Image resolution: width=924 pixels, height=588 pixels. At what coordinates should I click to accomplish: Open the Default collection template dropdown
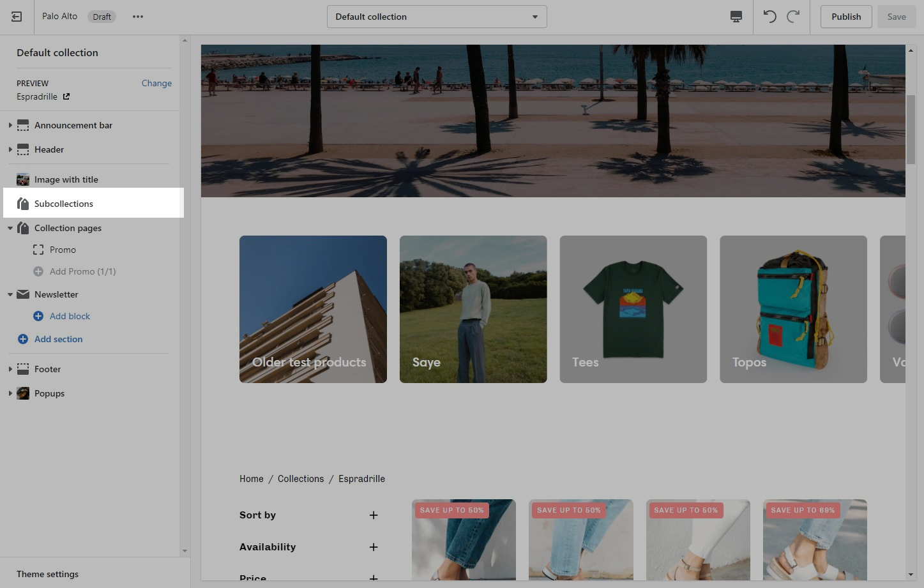tap(437, 17)
